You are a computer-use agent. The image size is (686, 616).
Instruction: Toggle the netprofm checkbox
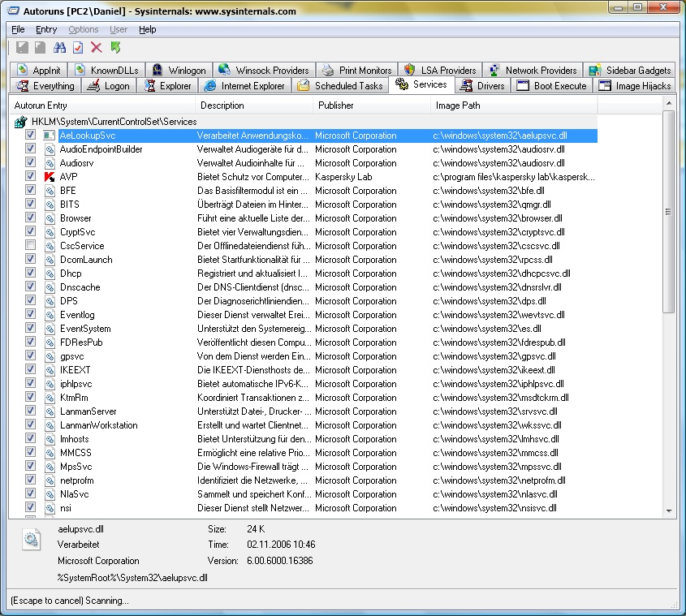(30, 480)
